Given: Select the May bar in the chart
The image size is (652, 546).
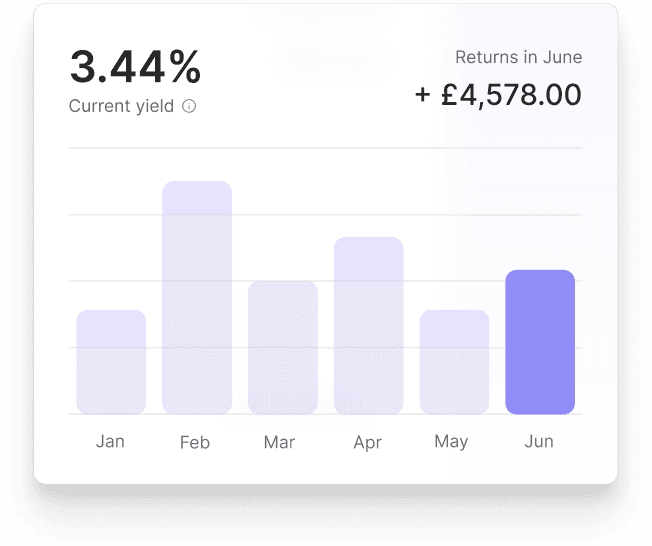Looking at the screenshot, I should tap(454, 361).
